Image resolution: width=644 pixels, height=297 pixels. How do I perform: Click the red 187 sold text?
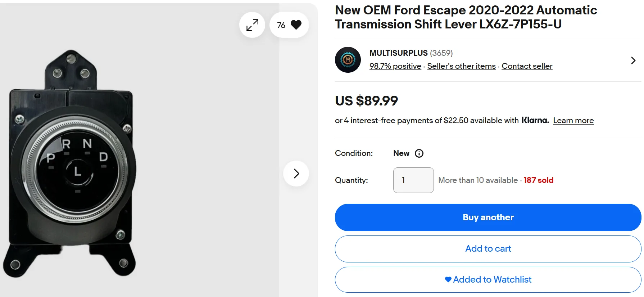pyautogui.click(x=538, y=180)
